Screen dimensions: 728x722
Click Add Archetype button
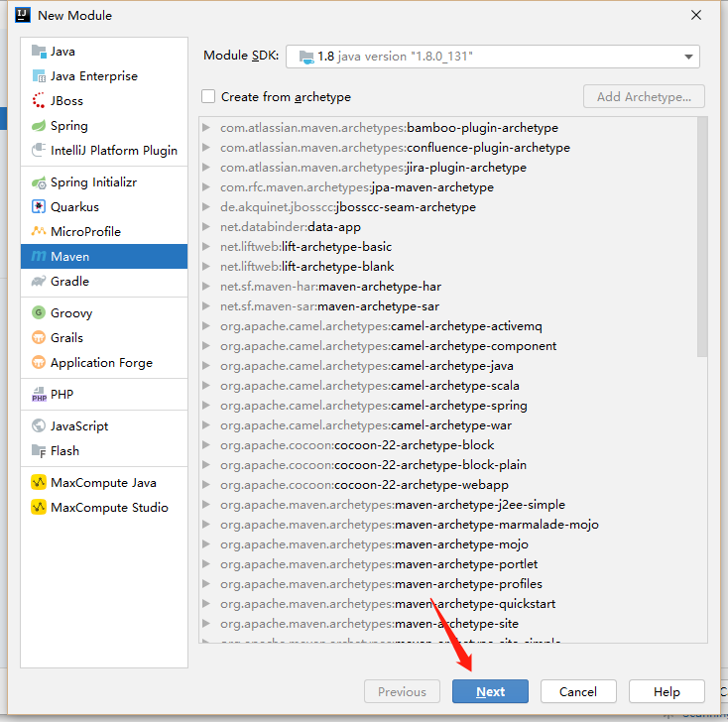click(644, 96)
